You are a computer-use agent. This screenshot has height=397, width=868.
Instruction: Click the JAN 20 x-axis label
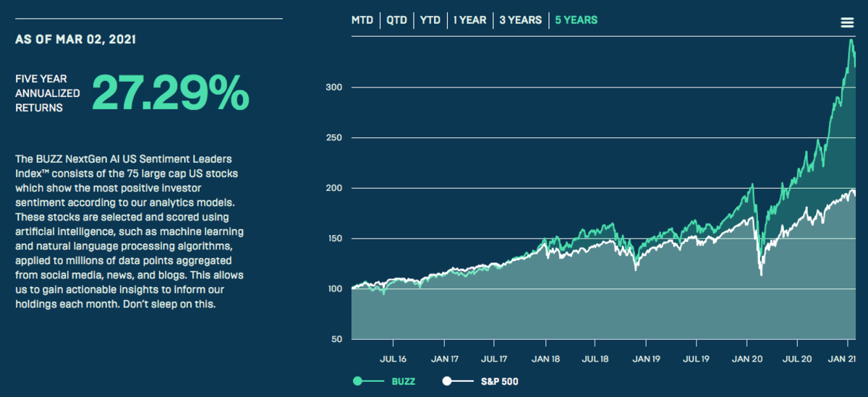746,358
